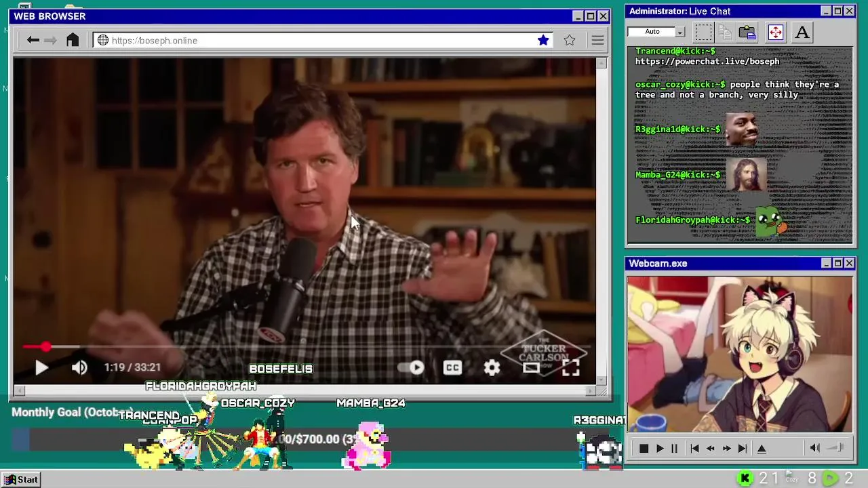This screenshot has width=868, height=488.
Task: Stop playback in Webcam.exe
Action: (644, 448)
